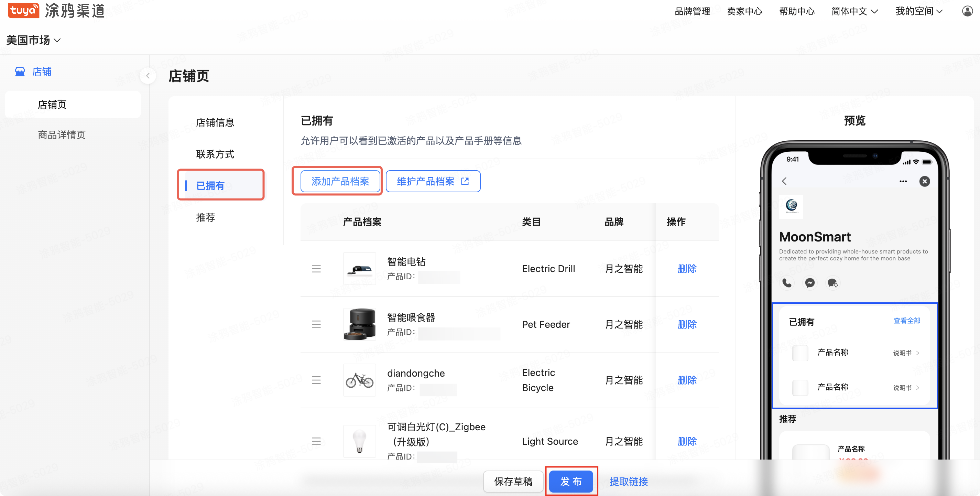Select the 店铺 storefront icon in sidebar
Viewport: 980px width, 496px height.
point(20,72)
